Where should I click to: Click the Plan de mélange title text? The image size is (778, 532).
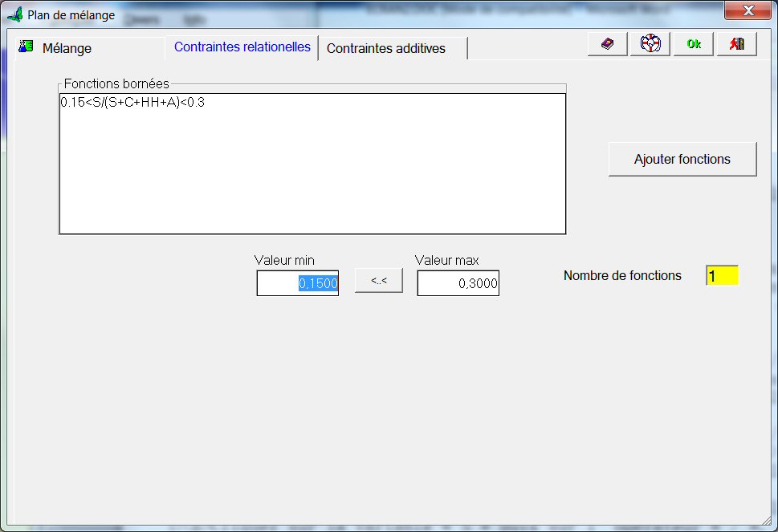[x=71, y=14]
